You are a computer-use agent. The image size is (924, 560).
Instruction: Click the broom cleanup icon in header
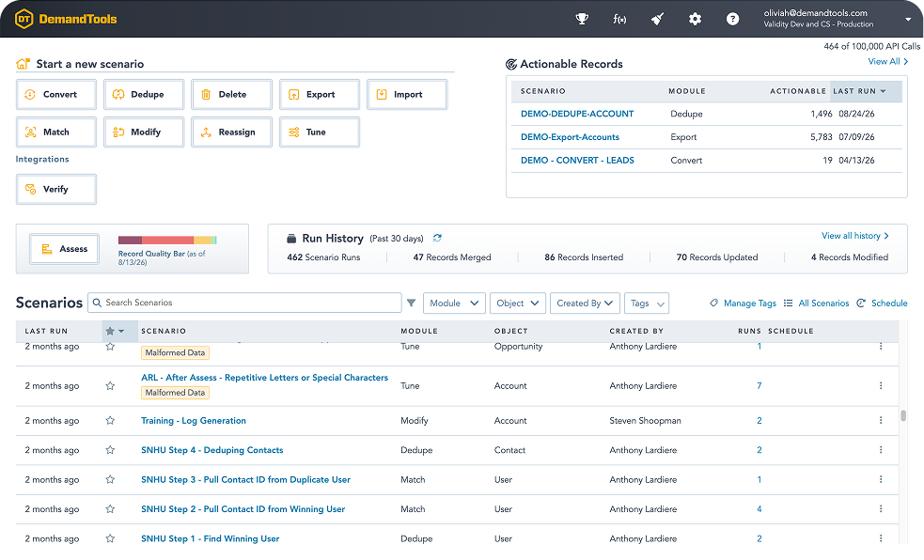657,19
